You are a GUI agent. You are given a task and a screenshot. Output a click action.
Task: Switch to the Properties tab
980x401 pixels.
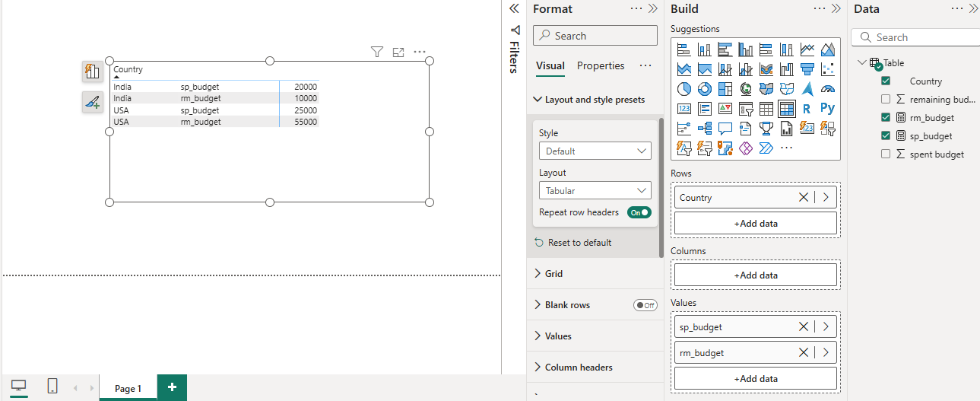pyautogui.click(x=601, y=66)
